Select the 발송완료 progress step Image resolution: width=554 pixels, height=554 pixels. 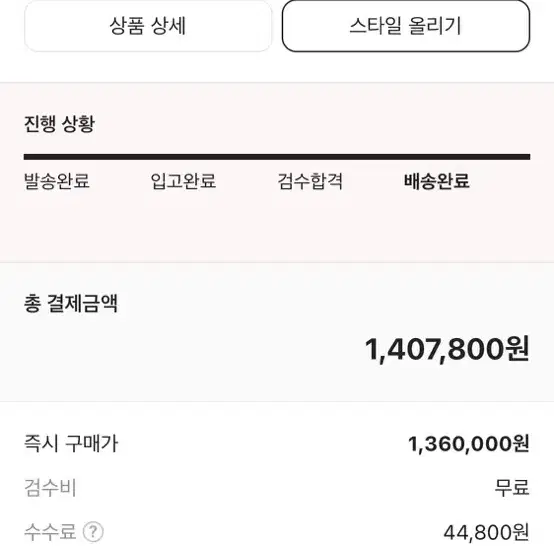pos(57,181)
